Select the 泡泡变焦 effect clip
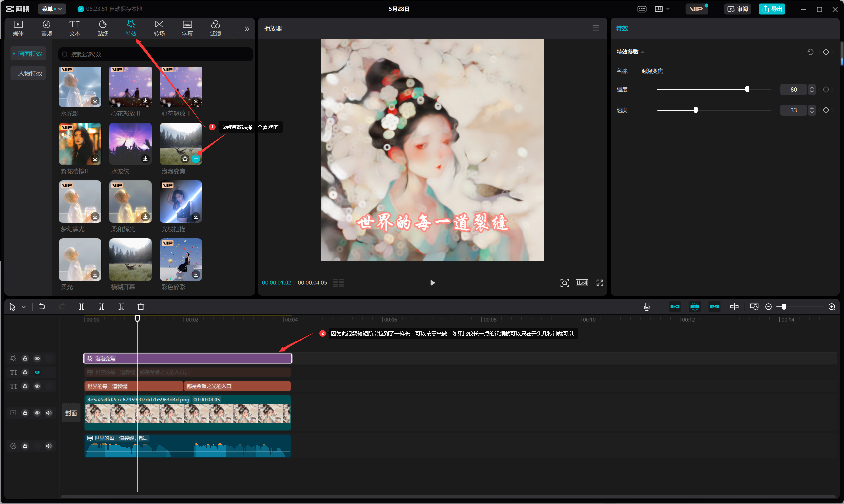This screenshot has width=844, height=504. click(188, 358)
